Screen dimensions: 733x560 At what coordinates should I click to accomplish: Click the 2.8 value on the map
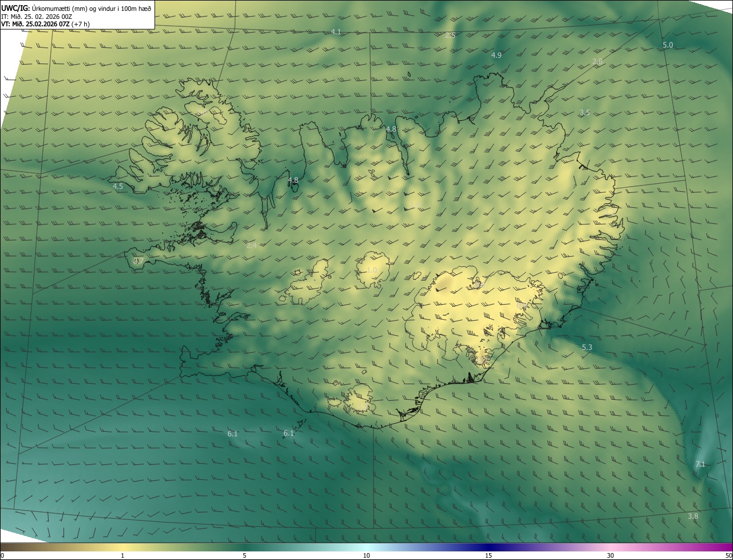[x=597, y=62]
